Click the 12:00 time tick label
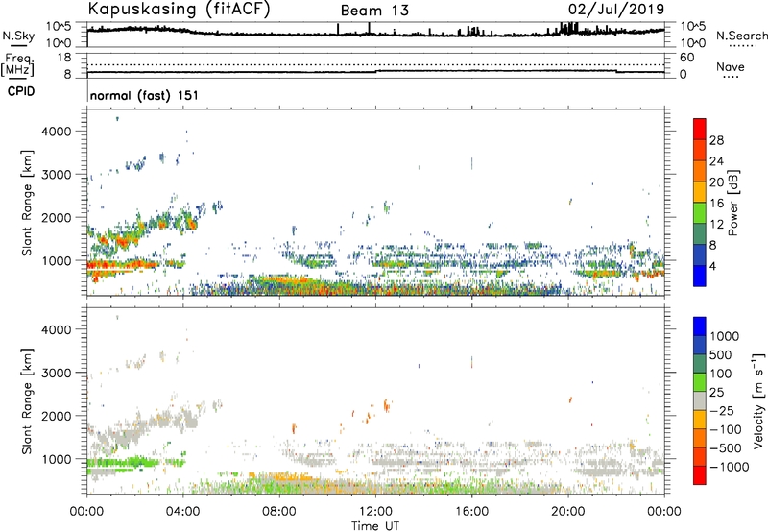Image resolution: width=768 pixels, height=532 pixels. (375, 512)
